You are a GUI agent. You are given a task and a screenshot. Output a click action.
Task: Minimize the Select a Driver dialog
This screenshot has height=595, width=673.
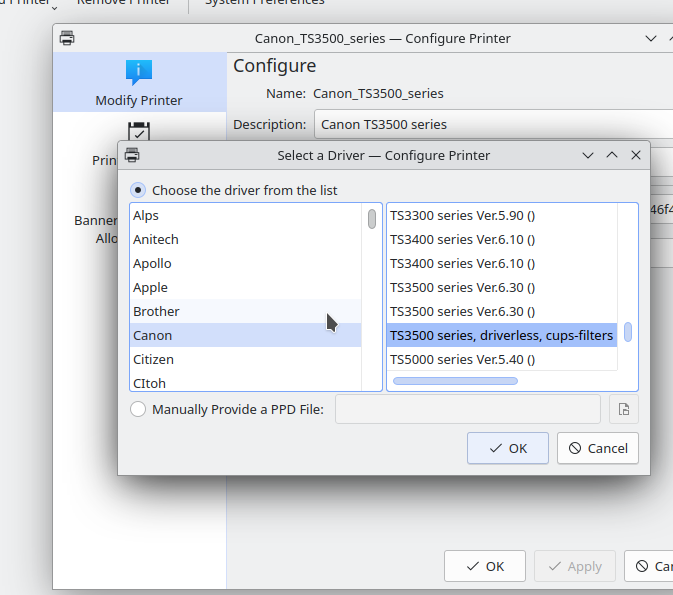tap(587, 155)
